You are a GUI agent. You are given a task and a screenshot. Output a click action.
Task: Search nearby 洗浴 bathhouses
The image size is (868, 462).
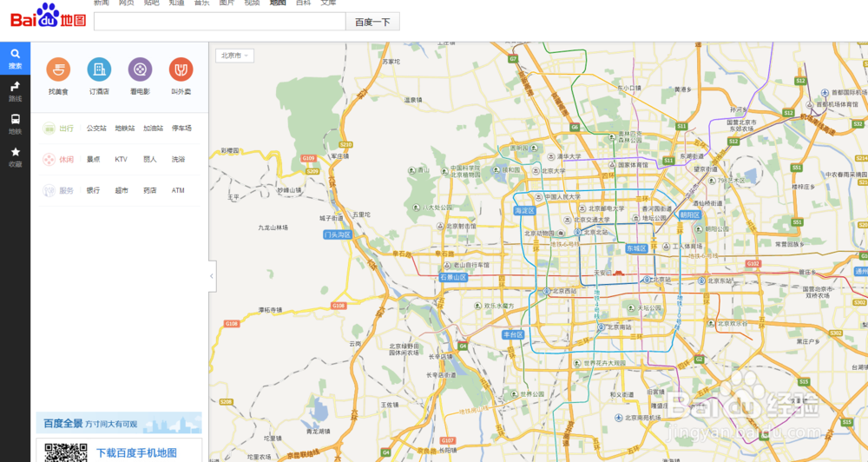[178, 160]
